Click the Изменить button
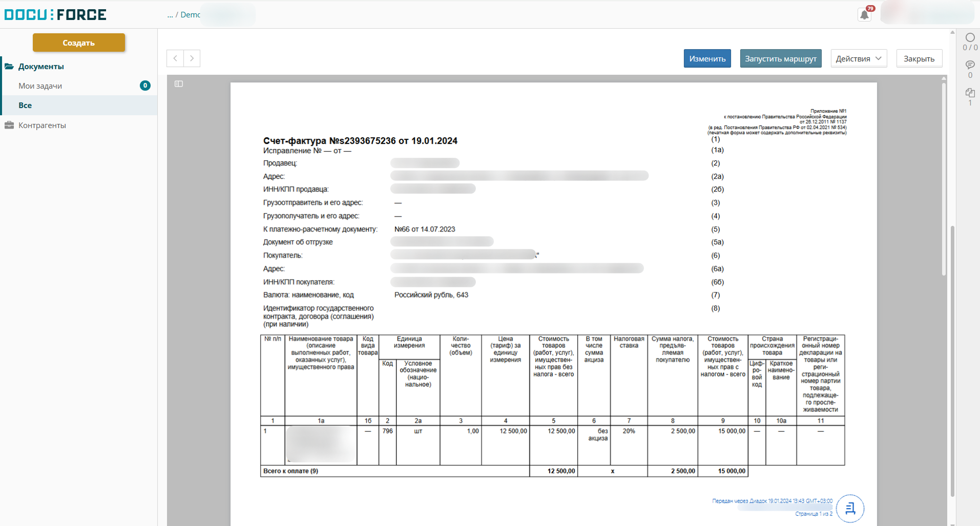This screenshot has height=526, width=980. click(x=707, y=59)
